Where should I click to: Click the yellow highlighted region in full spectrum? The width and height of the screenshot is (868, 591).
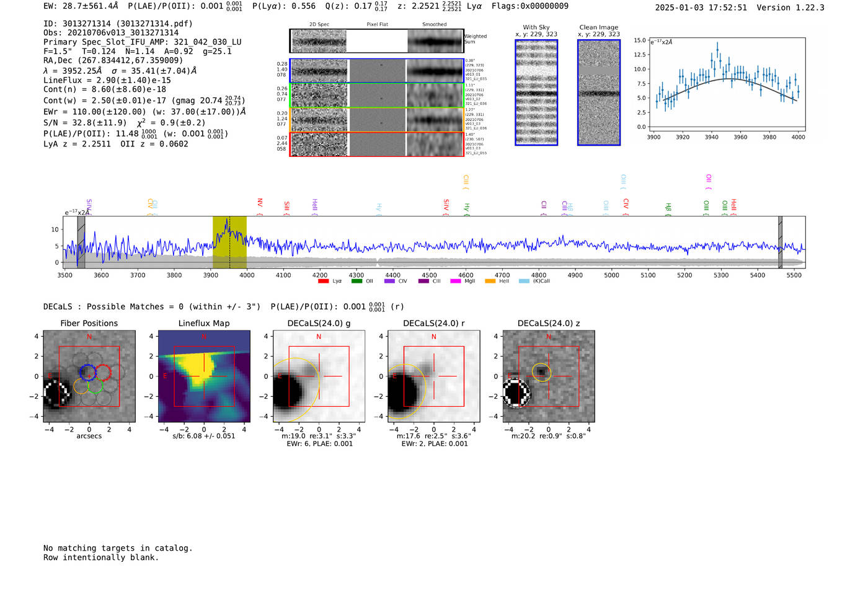point(229,242)
